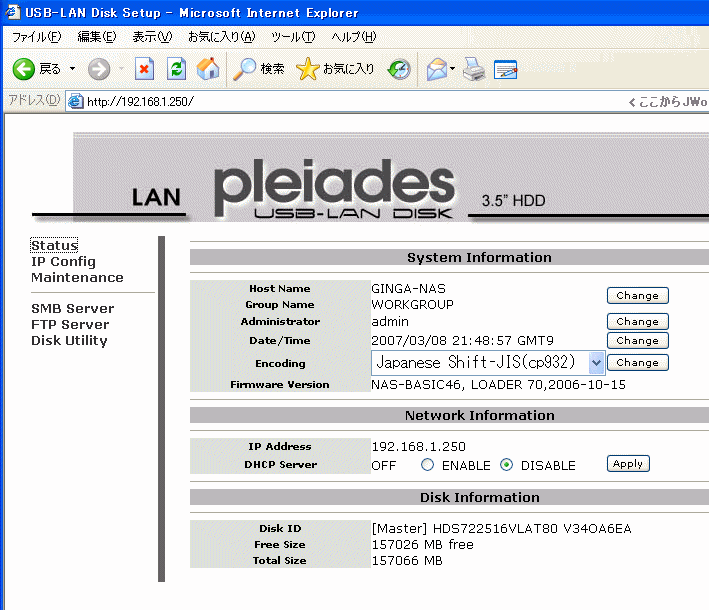The image size is (709, 610).
Task: Go to the Home page icon
Action: [208, 69]
